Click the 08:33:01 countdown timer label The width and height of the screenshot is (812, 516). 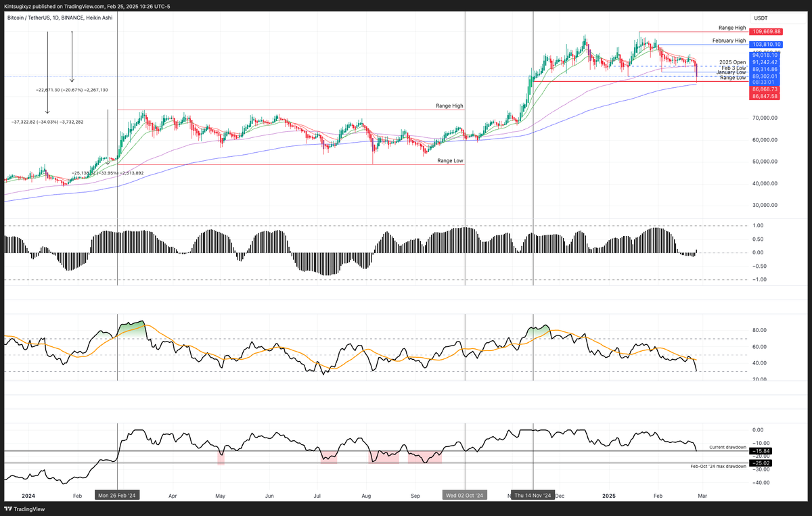coord(765,83)
